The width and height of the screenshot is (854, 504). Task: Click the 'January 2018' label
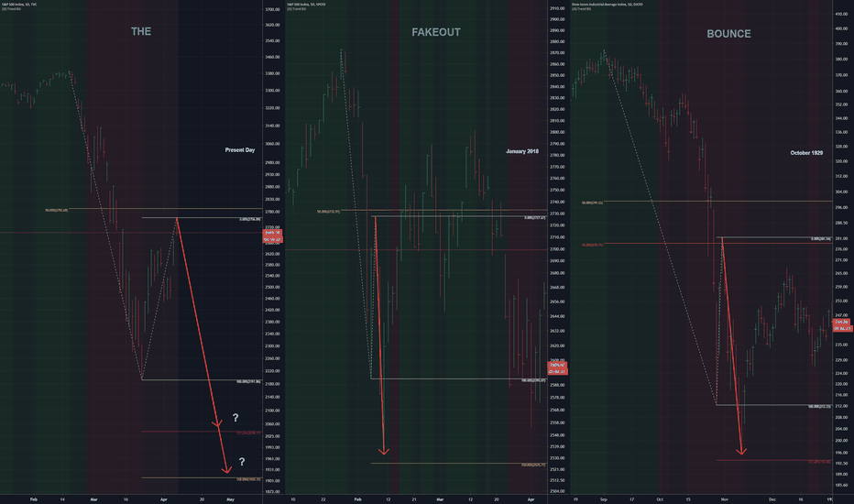(x=521, y=151)
